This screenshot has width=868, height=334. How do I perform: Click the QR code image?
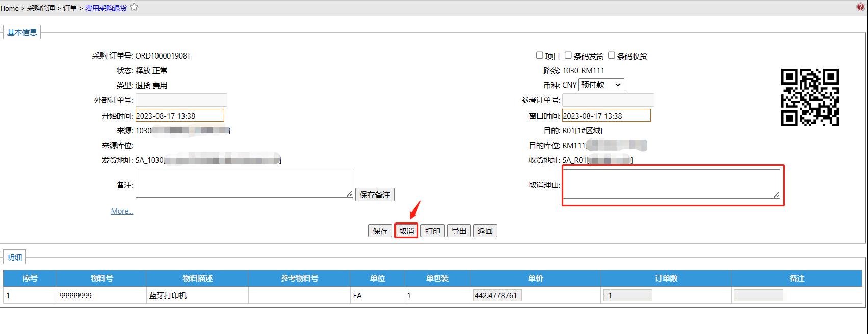click(x=810, y=97)
